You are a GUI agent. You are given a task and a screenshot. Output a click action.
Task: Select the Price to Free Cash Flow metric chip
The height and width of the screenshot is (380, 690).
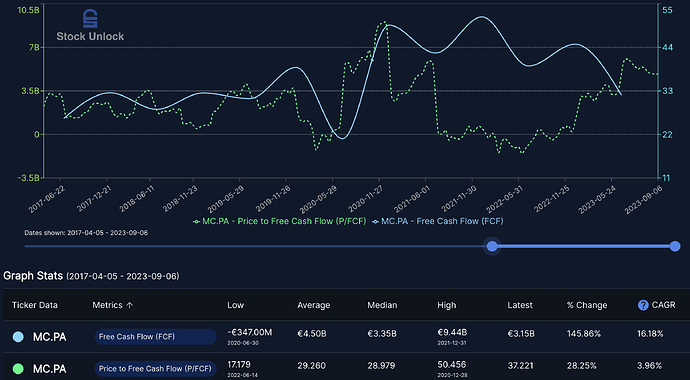(155, 369)
